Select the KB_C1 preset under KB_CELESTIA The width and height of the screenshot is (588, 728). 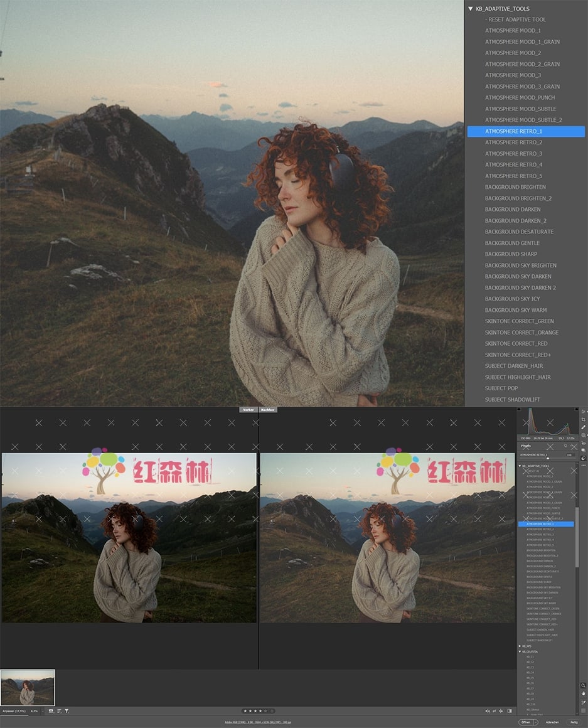click(x=530, y=657)
